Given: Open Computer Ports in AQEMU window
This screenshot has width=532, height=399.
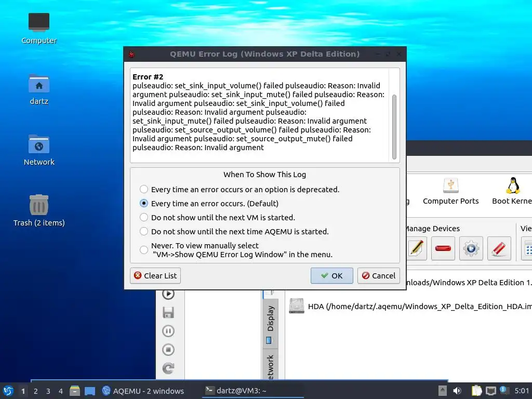Looking at the screenshot, I should [450, 191].
